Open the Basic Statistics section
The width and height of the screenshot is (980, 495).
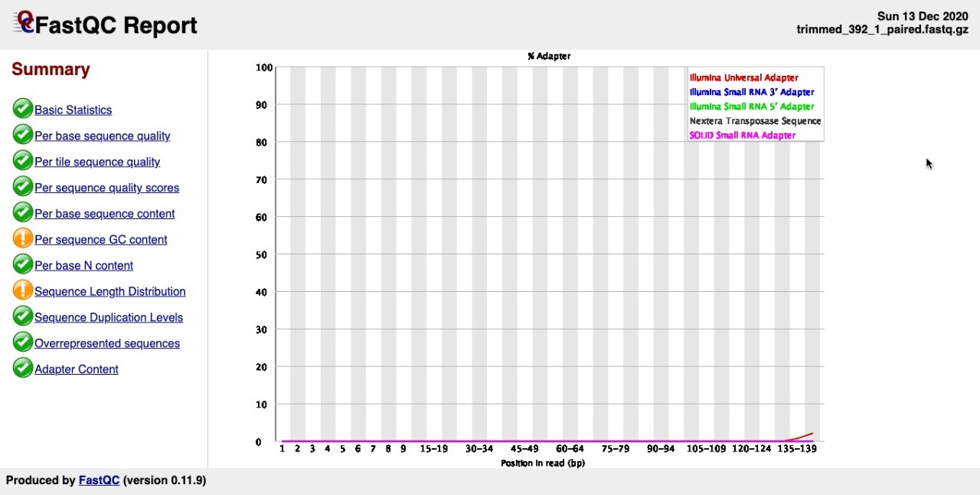[x=73, y=110]
